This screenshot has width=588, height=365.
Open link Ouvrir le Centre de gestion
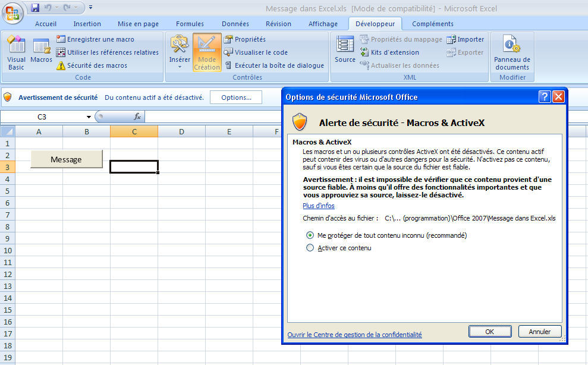[354, 335]
